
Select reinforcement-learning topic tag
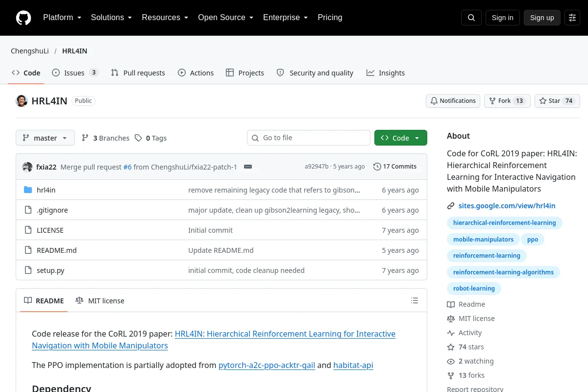(487, 256)
